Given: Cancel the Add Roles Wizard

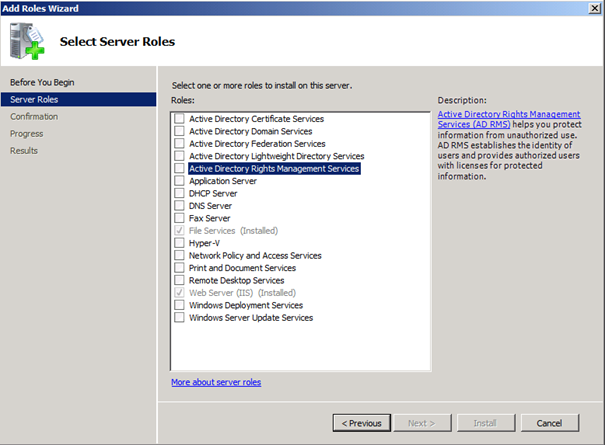Looking at the screenshot, I should 549,423.
